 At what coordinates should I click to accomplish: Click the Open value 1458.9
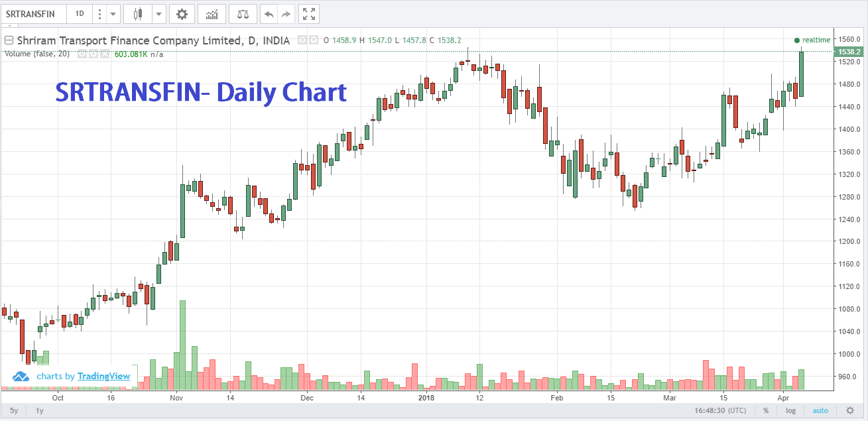[x=344, y=40]
